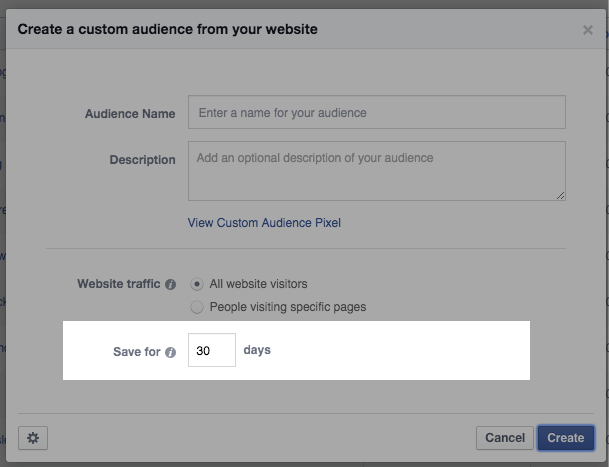Open the gear settings icon at bottom left
Viewport: 609px width, 467px height.
point(33,438)
